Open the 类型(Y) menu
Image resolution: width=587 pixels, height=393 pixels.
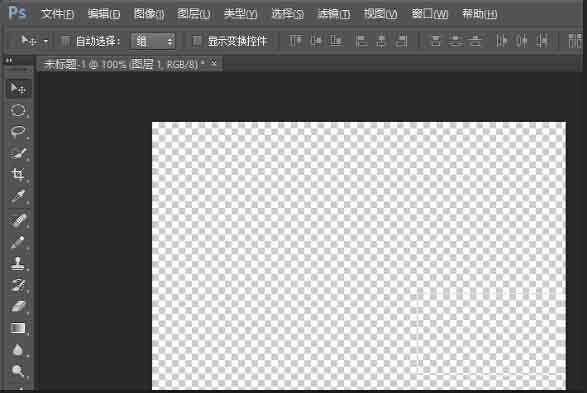point(240,14)
